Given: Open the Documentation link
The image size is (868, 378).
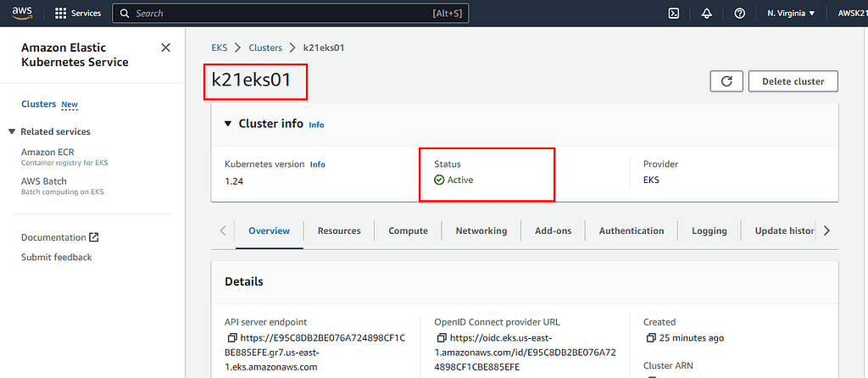Looking at the screenshot, I should (53, 237).
